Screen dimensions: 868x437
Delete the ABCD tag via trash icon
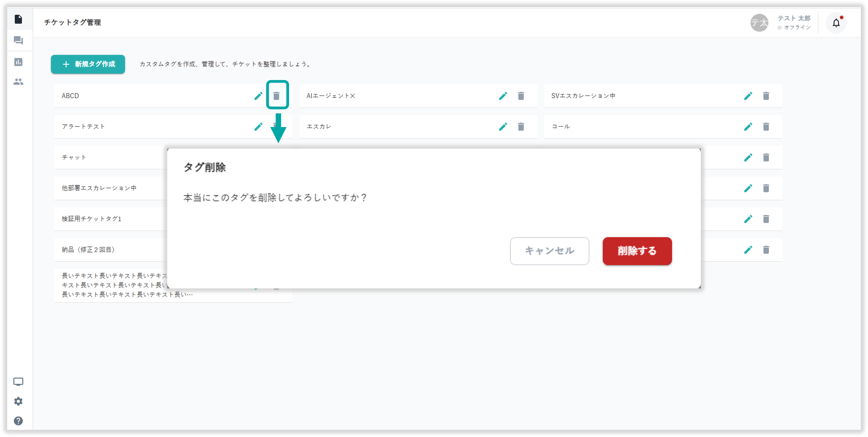(276, 96)
